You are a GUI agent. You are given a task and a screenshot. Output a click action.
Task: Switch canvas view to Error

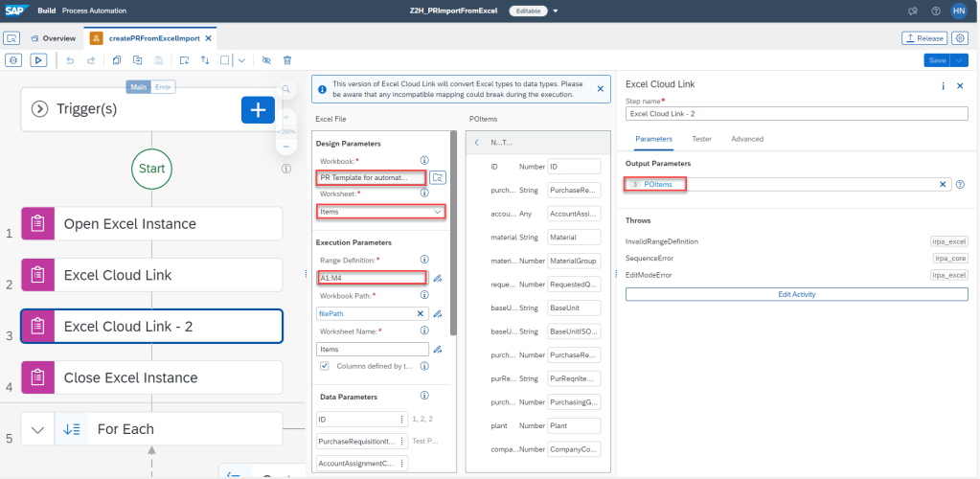pos(164,86)
